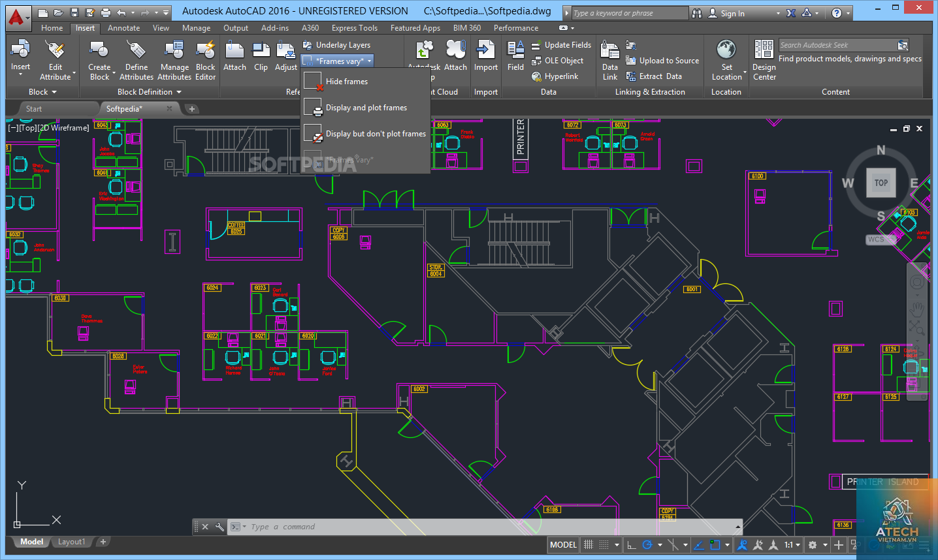Open the Sign In dropdown arrow
Viewport: 938px width, 560px height.
point(778,14)
